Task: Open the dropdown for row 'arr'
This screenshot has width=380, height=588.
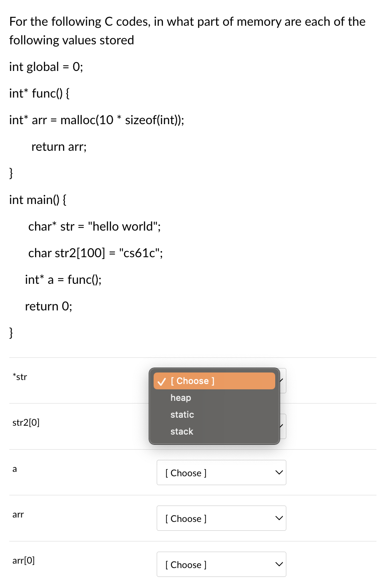Action: point(221,518)
